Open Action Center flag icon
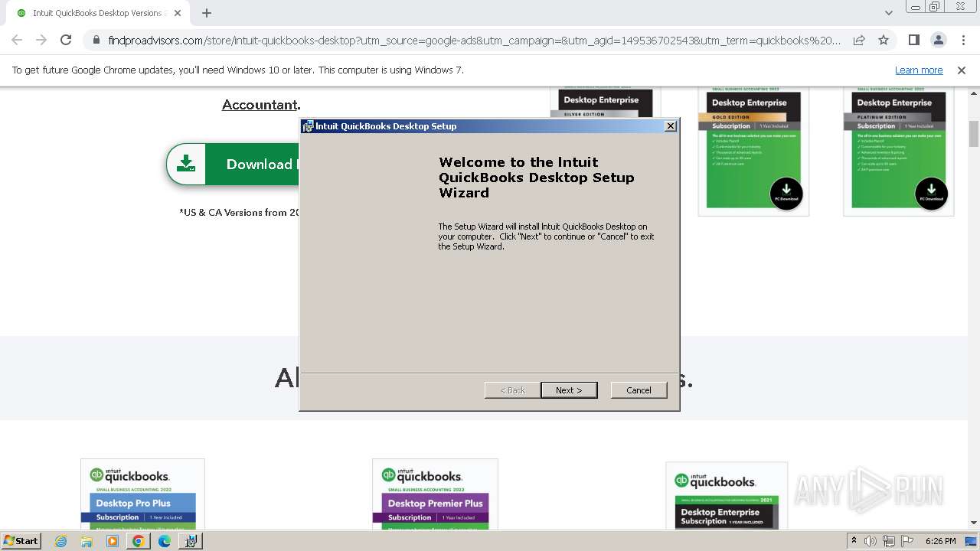 [906, 541]
